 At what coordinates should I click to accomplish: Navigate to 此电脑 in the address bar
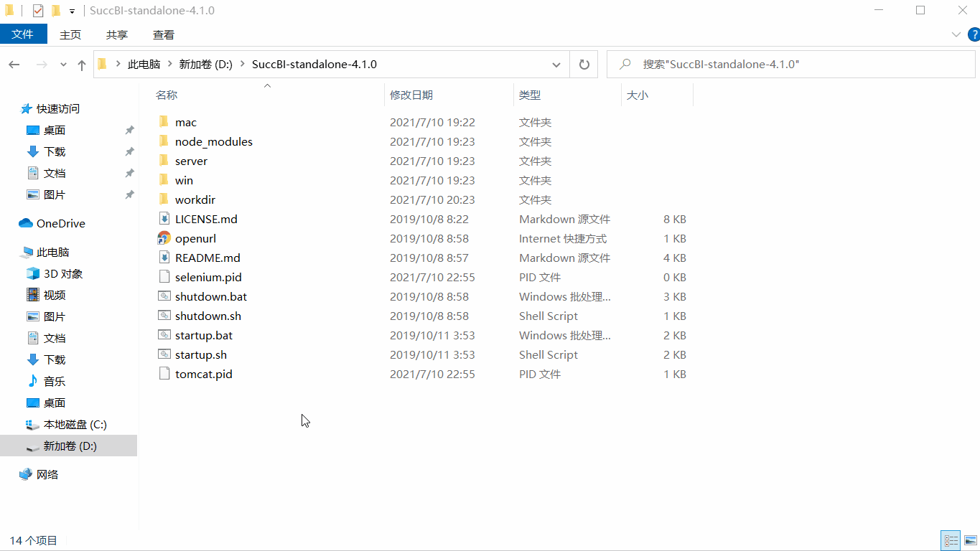click(144, 64)
